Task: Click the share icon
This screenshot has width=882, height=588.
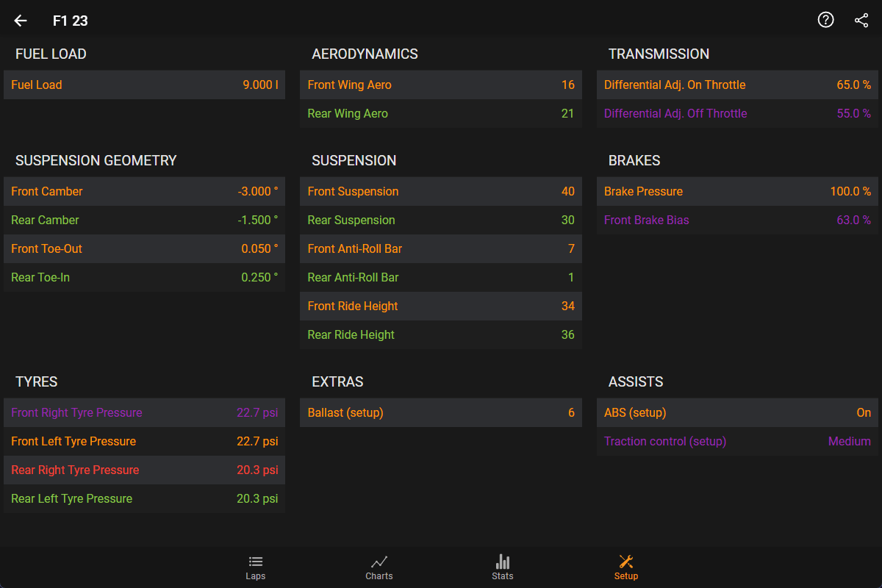Action: point(861,21)
